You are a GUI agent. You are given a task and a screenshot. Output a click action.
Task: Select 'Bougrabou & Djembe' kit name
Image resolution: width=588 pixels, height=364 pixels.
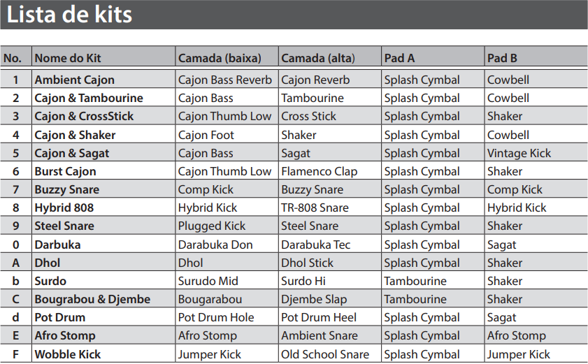[92, 299]
